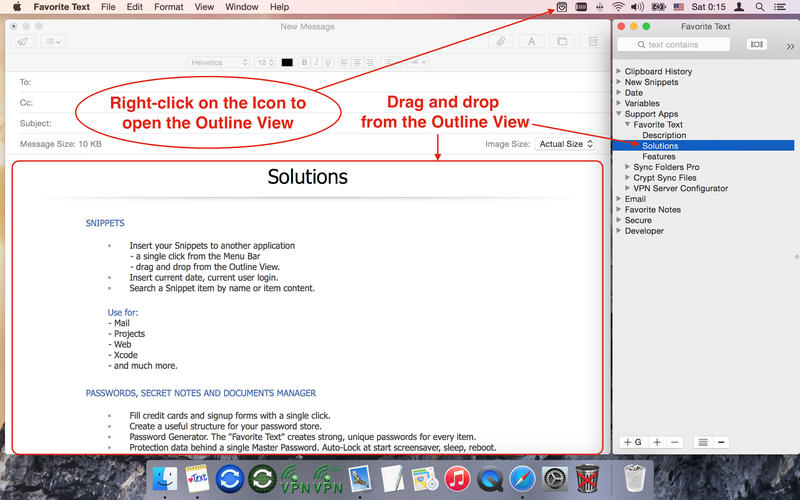Open the font size 12 dropdown
800x500 pixels.
265,62
